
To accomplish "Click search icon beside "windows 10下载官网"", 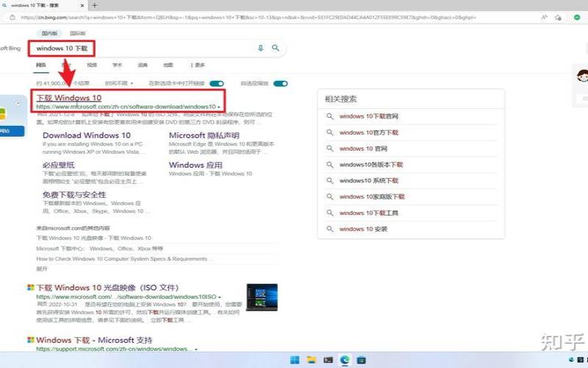I will click(329, 116).
